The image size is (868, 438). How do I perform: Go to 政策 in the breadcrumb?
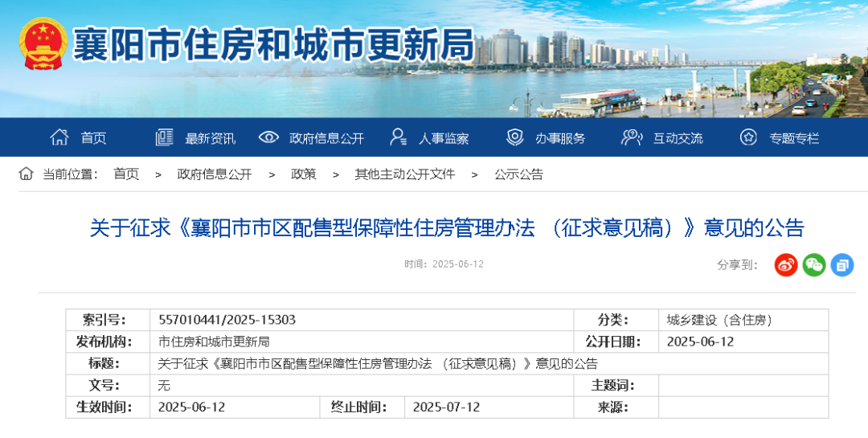coord(304,174)
